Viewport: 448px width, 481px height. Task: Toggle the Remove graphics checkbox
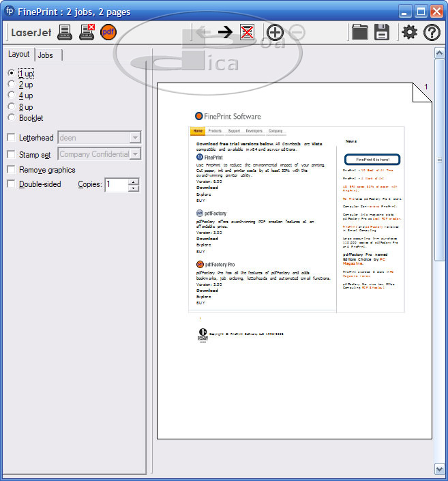click(11, 169)
